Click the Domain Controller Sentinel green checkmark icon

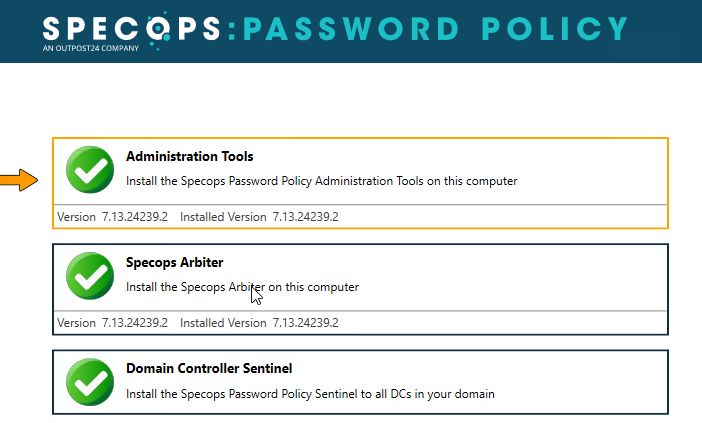point(90,382)
